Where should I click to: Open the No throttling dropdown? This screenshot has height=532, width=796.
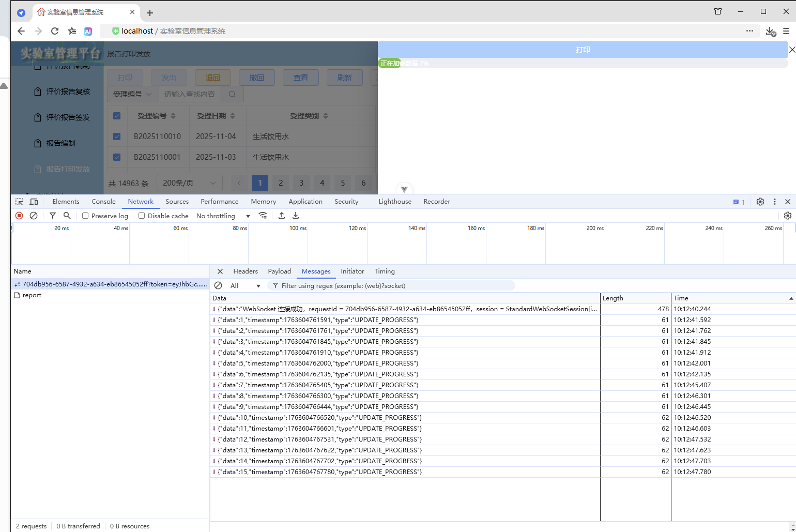click(223, 216)
